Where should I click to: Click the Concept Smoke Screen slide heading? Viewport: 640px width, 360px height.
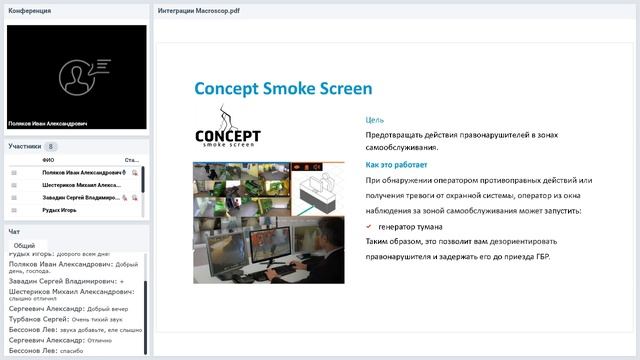pos(283,89)
